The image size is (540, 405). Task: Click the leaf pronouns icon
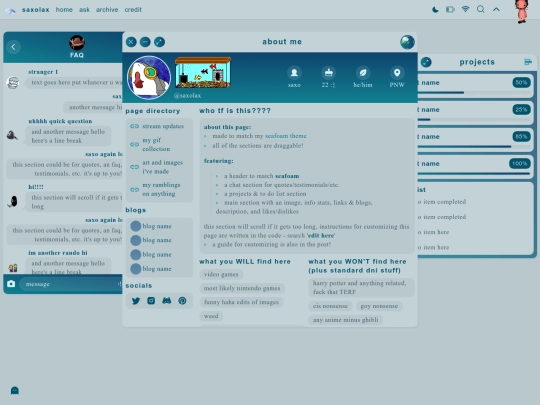(363, 73)
